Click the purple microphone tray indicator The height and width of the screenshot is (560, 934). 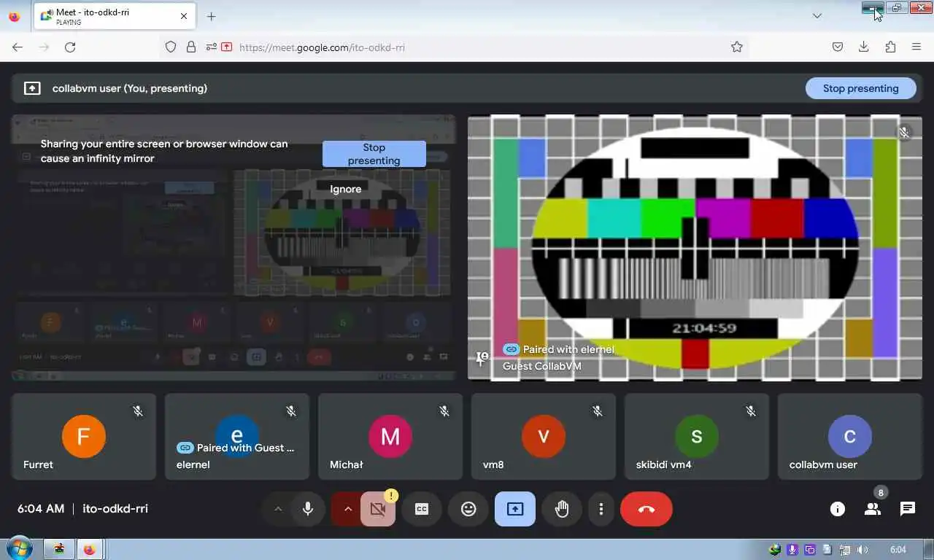coord(792,550)
